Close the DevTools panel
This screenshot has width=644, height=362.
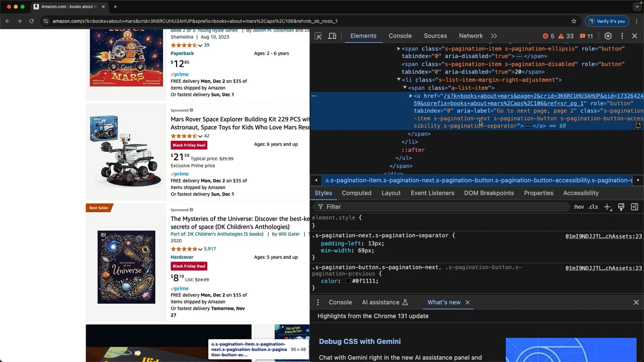pos(634,36)
